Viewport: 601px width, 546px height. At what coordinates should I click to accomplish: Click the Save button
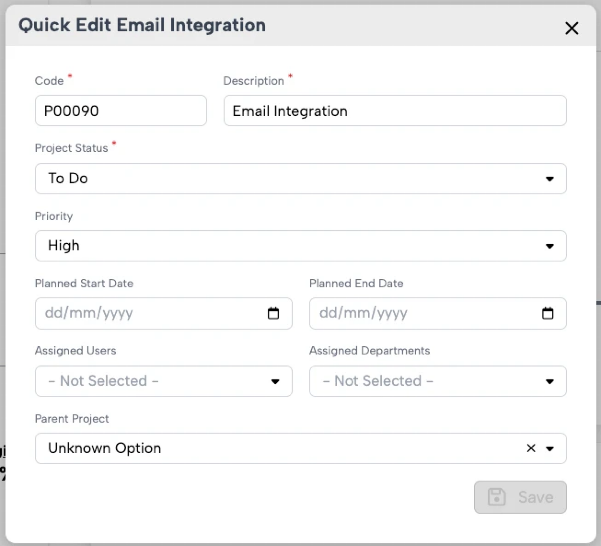click(520, 497)
